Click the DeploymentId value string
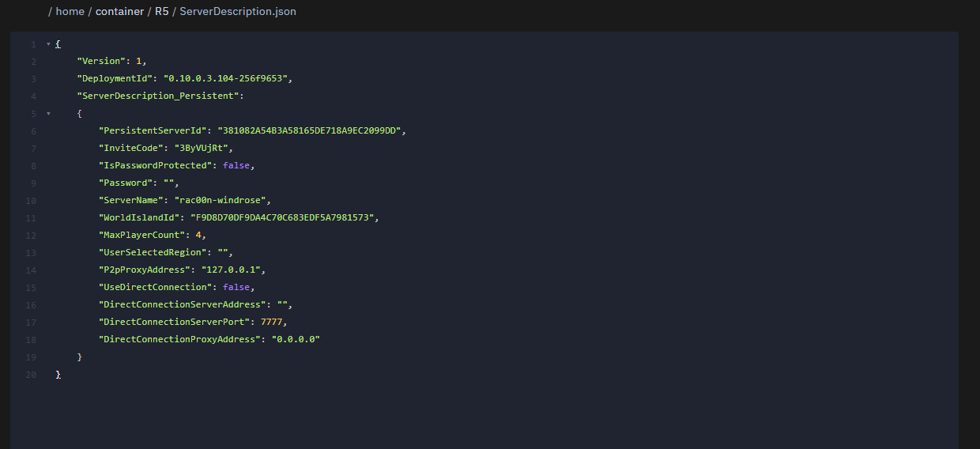Screen dimensions: 980x449 click(228, 79)
